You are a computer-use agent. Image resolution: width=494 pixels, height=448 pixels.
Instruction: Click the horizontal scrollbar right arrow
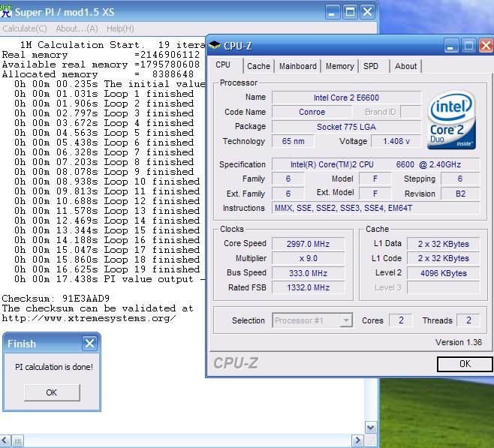357,440
